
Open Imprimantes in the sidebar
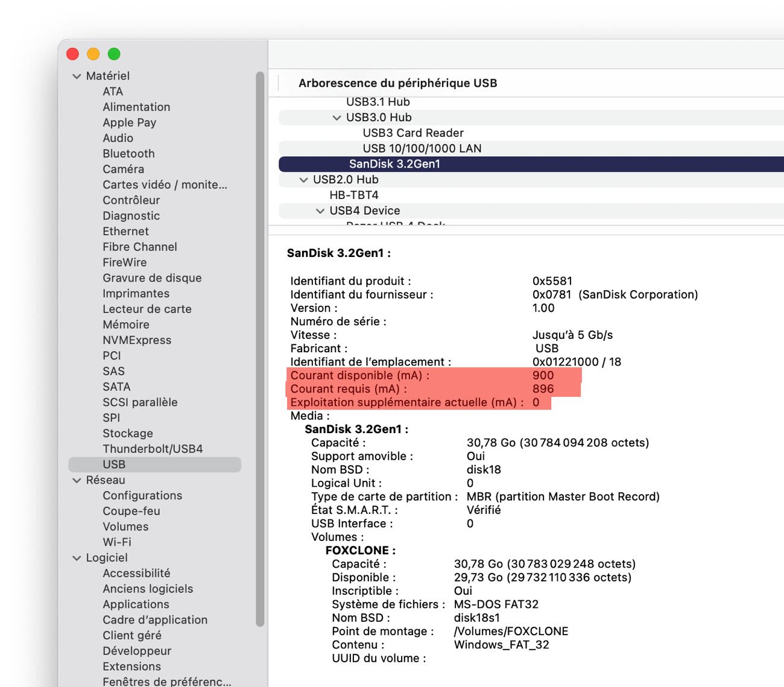tap(136, 293)
